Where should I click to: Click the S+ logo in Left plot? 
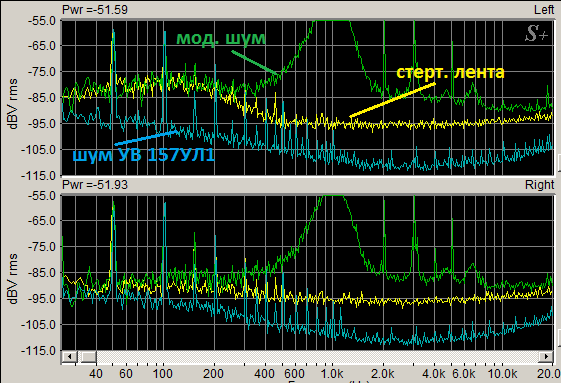(x=536, y=33)
